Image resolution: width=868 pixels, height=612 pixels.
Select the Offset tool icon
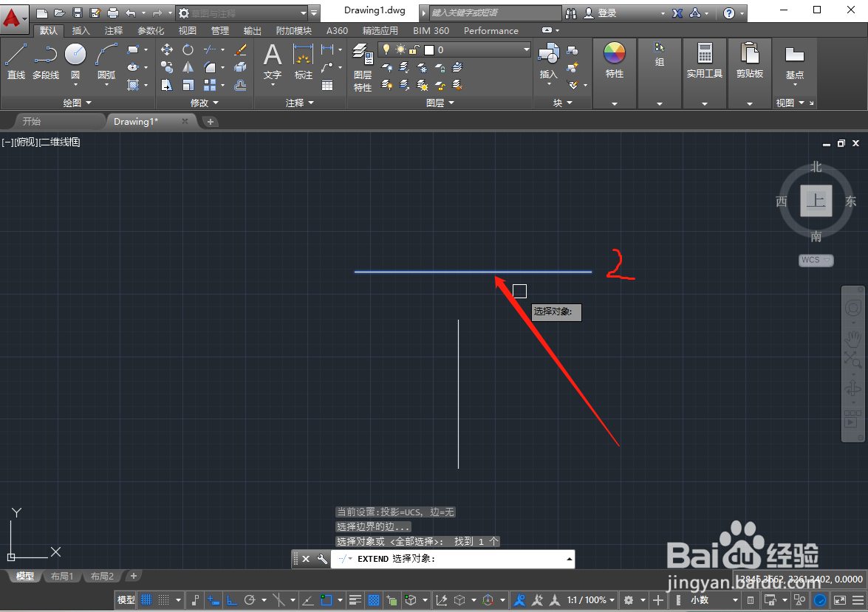pos(240,85)
